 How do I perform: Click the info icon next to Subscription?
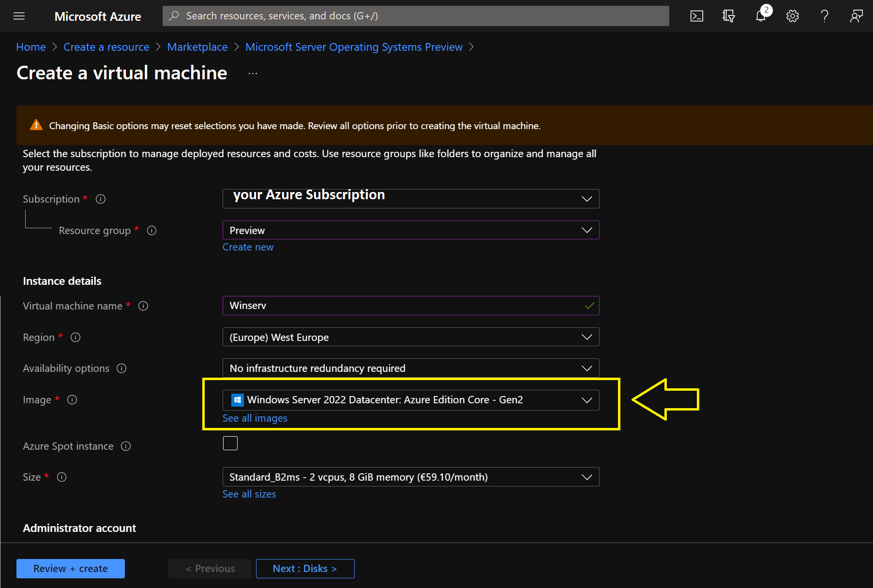click(101, 199)
